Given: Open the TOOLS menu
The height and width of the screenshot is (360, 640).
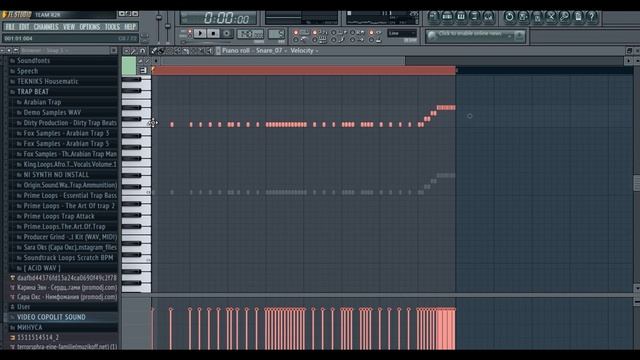Looking at the screenshot, I should tap(113, 27).
